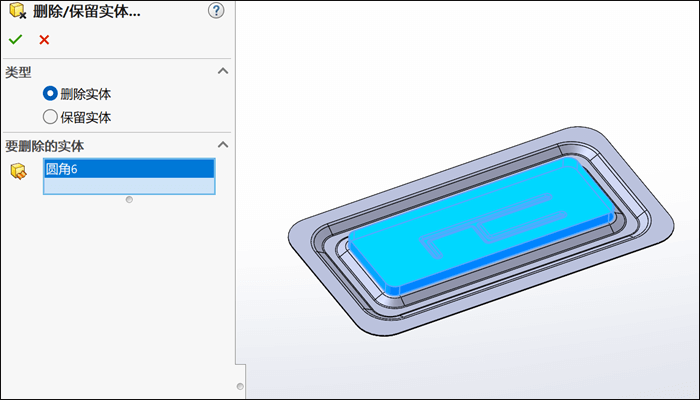Click the panel splitter handle at the bottom
Viewport: 700px width, 400px height.
[240, 386]
